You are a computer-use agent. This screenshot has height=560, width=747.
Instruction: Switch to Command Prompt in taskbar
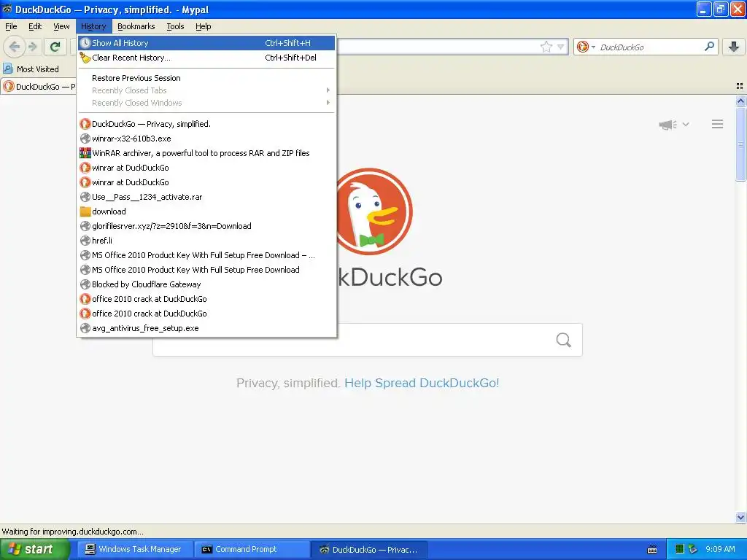point(252,549)
